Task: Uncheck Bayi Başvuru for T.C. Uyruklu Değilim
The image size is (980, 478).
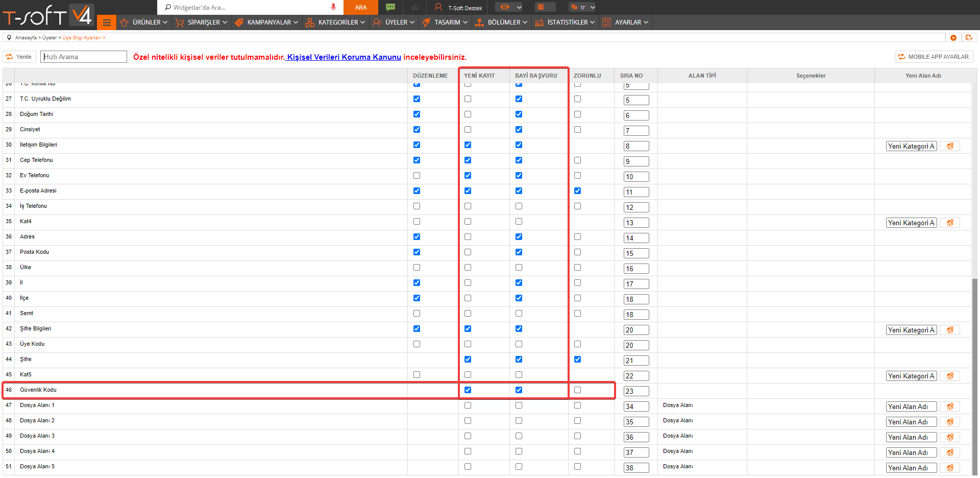Action: tap(519, 99)
